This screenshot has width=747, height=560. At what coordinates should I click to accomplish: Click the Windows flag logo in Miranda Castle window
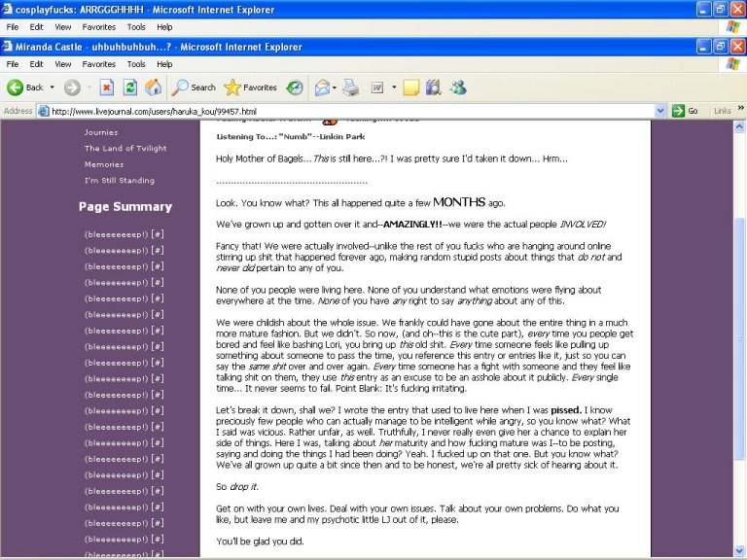(x=733, y=64)
